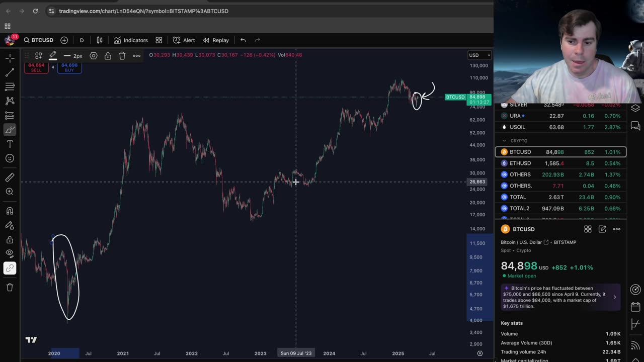The image size is (644, 362).
Task: Open the calendar panel icon
Action: coord(635,307)
